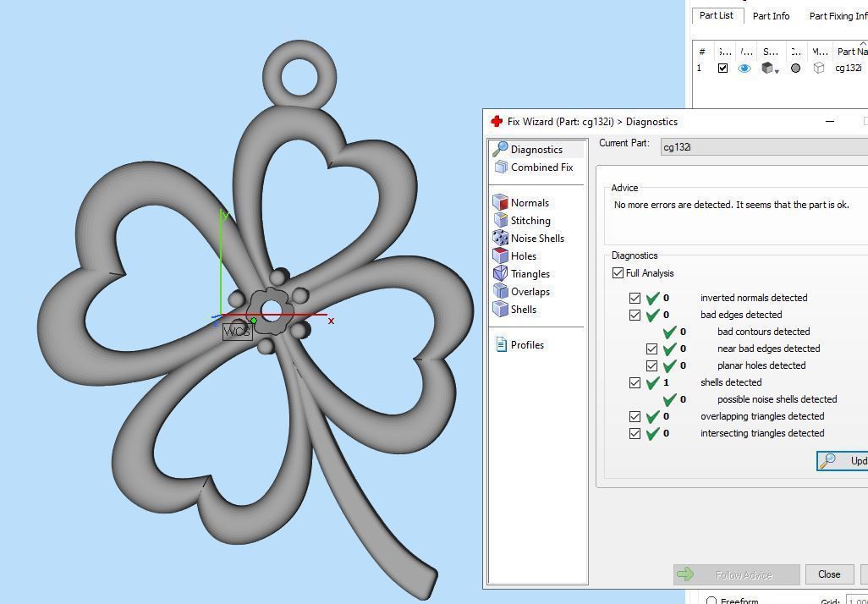Click the wireframe cube icon in cg132i row
The height and width of the screenshot is (604, 868).
(819, 68)
